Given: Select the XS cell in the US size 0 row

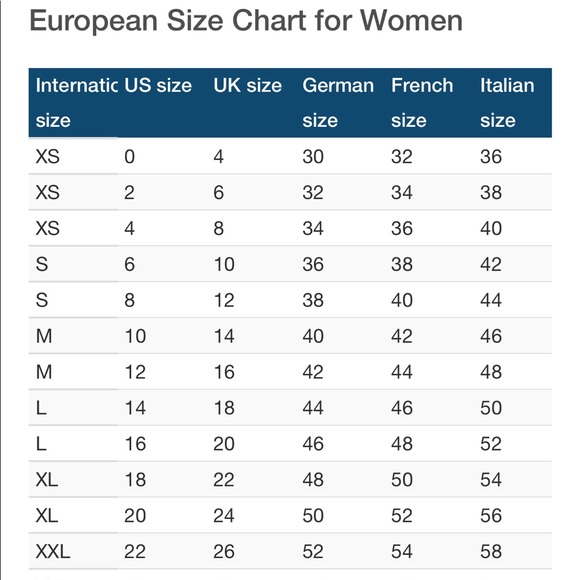Looking at the screenshot, I should (47, 156).
